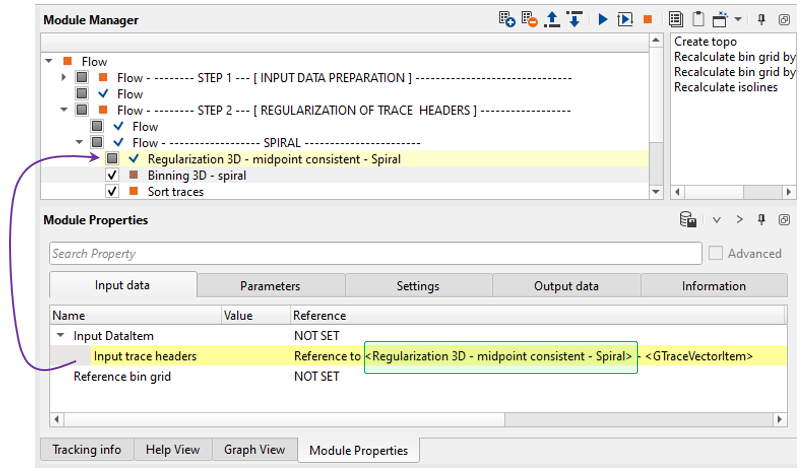This screenshot has height=471, width=802.
Task: Click the remove module icon
Action: click(530, 19)
